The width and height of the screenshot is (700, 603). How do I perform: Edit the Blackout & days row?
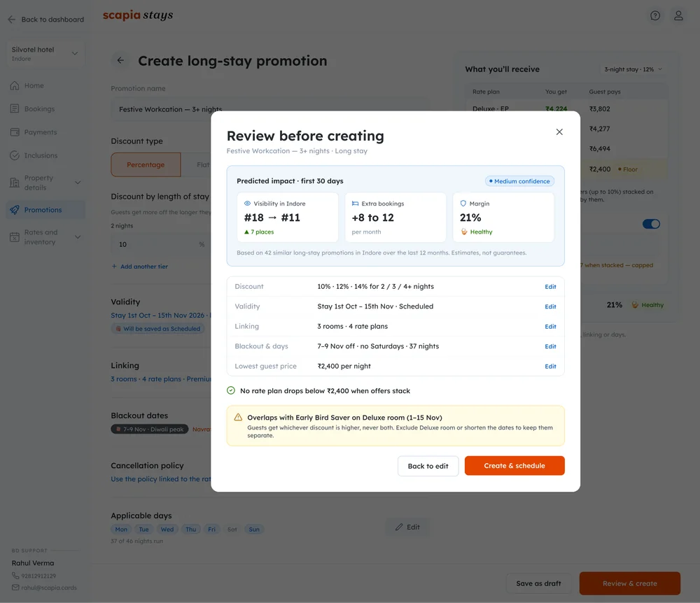pos(550,346)
